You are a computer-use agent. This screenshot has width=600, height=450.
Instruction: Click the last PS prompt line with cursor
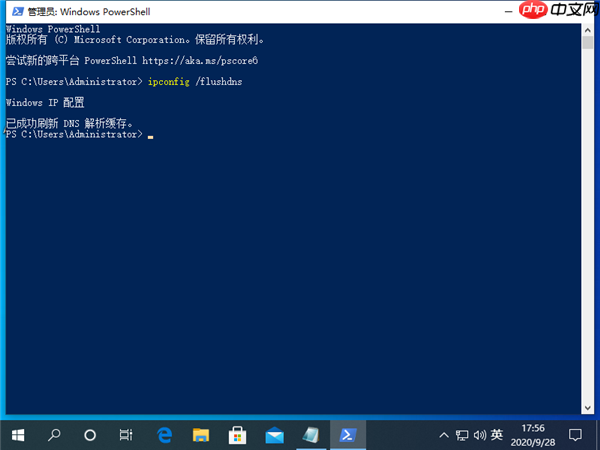click(x=80, y=134)
